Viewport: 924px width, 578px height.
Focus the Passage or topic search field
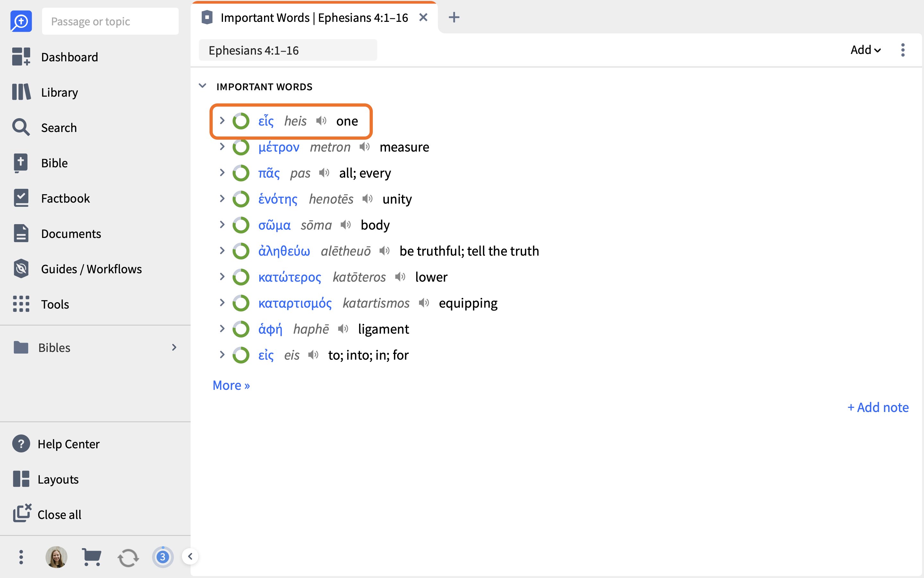tap(110, 22)
